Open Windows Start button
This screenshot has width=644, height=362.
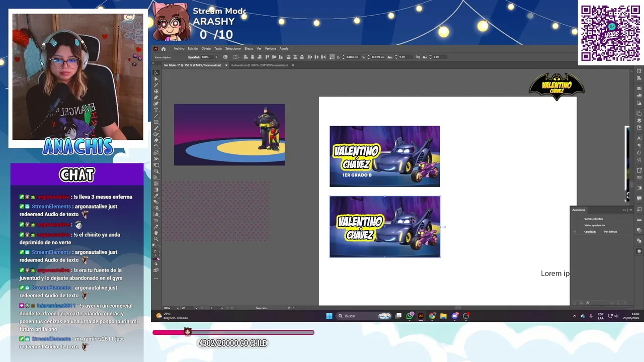[329, 316]
